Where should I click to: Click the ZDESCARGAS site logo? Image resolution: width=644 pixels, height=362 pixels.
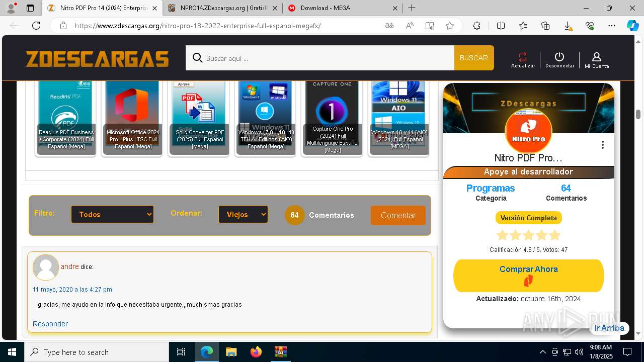point(97,59)
